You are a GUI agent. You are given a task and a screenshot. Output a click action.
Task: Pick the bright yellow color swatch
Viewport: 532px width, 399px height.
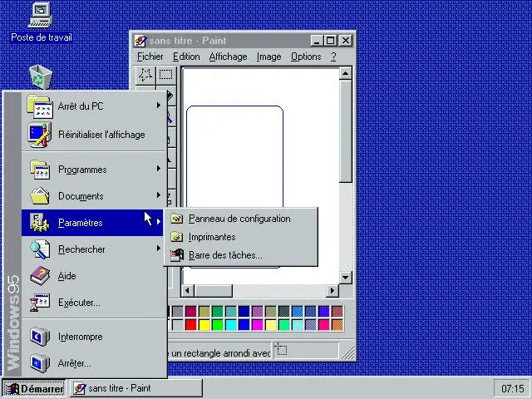pos(204,325)
